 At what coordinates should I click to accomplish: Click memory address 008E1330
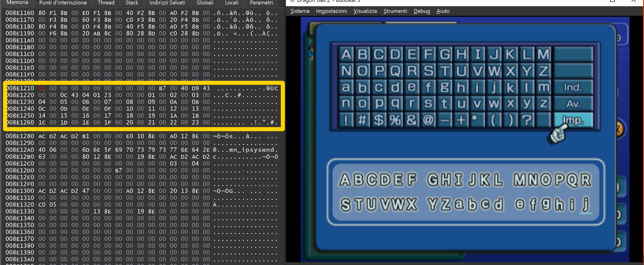20,212
